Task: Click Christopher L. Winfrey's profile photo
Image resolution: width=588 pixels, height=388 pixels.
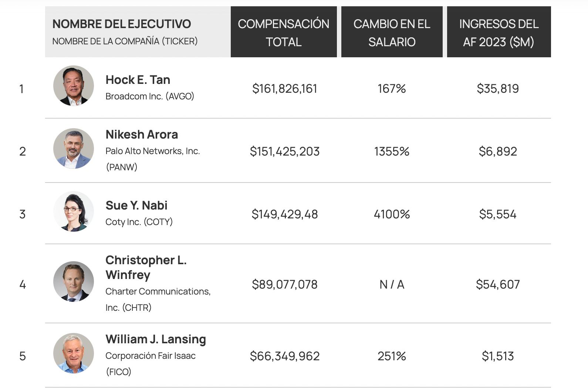Action: [74, 282]
